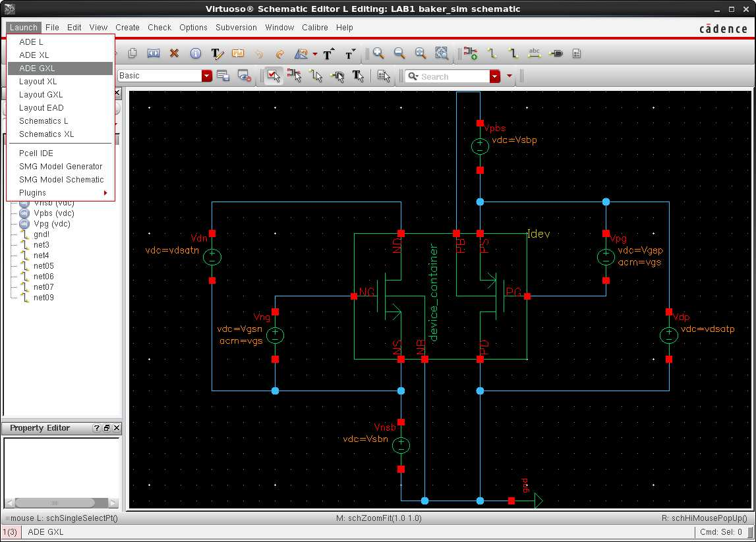Click the Rotate tool icon
Image resolution: width=756 pixels, height=542 pixels.
click(x=301, y=53)
